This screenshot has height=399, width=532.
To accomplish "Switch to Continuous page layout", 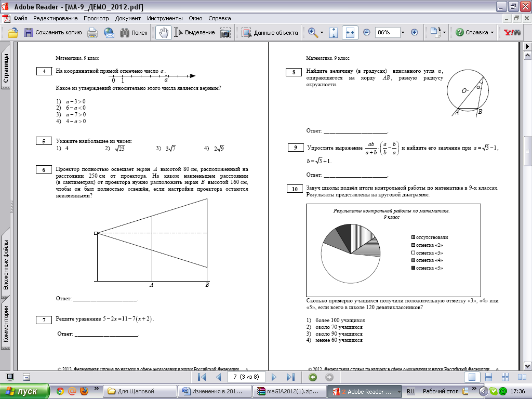I will [488, 377].
